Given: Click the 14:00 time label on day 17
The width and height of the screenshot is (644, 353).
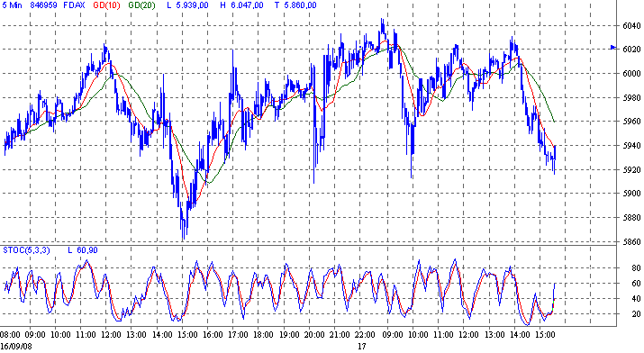Looking at the screenshot, I should [520, 334].
